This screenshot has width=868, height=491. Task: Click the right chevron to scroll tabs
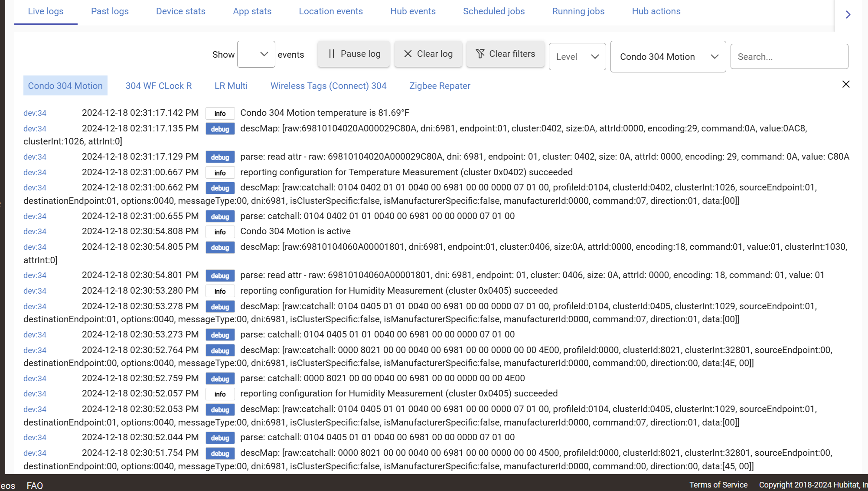point(848,15)
